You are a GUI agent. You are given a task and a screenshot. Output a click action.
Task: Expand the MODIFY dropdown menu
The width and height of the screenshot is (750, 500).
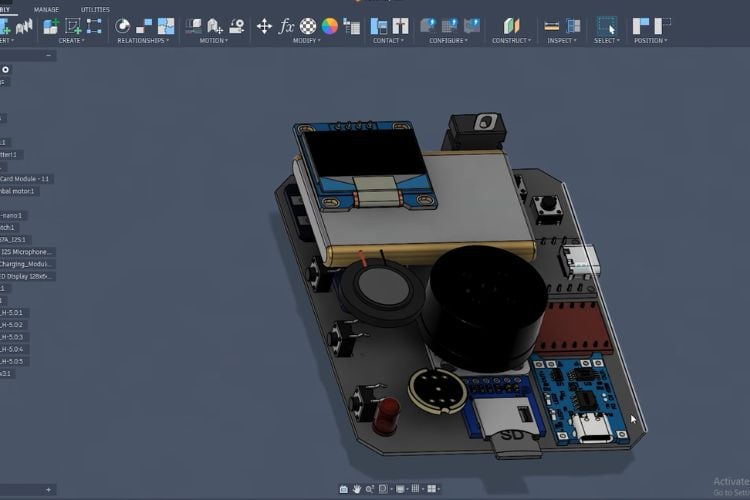(x=307, y=41)
